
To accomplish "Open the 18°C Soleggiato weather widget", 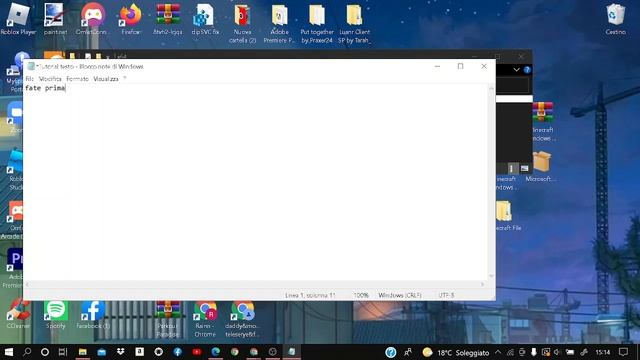I will point(456,352).
